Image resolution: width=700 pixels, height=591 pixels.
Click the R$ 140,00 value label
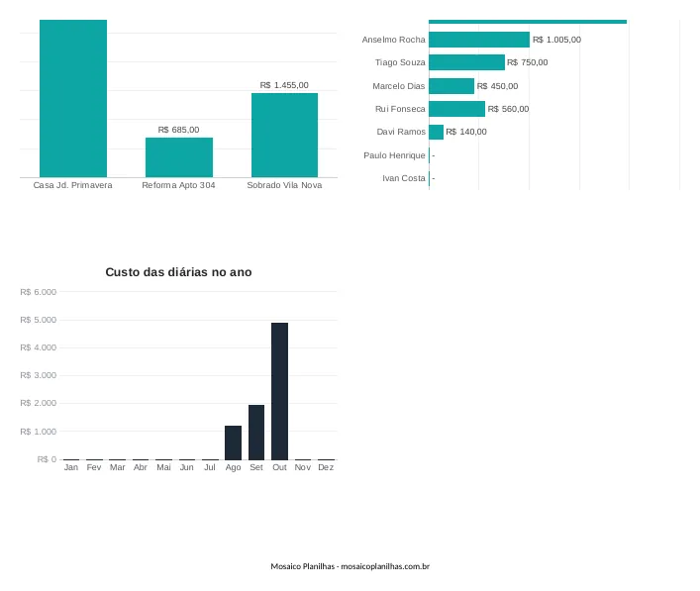(x=466, y=132)
